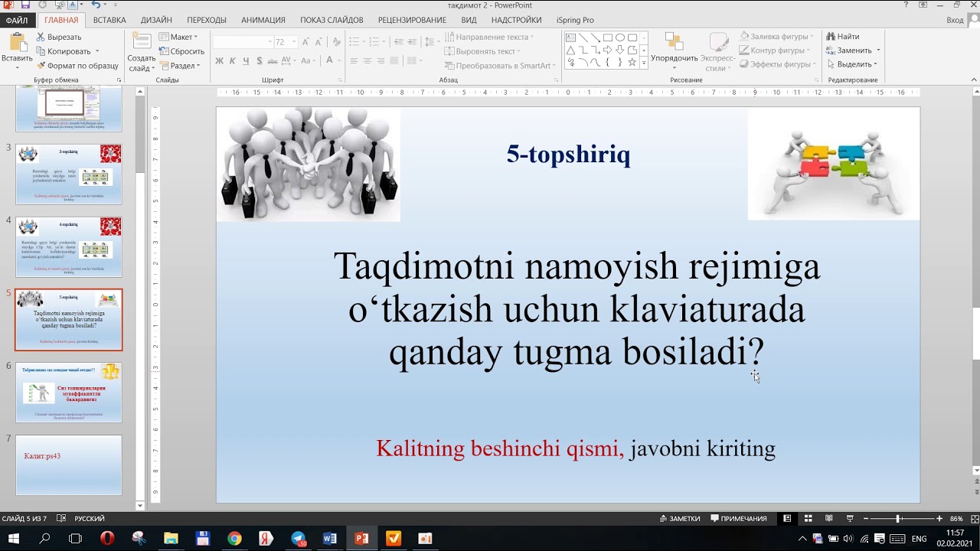The image size is (980, 551).
Task: Increase font size with larger A icon
Action: pyautogui.click(x=305, y=41)
